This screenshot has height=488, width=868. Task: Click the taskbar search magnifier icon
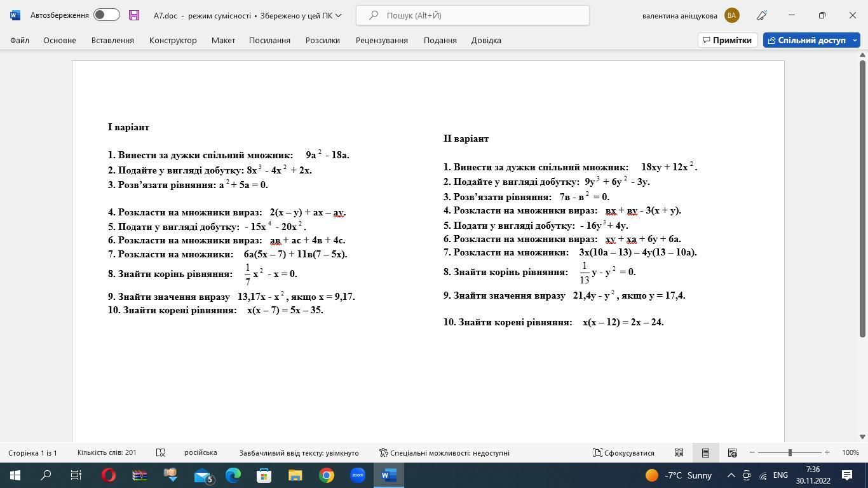(x=46, y=475)
